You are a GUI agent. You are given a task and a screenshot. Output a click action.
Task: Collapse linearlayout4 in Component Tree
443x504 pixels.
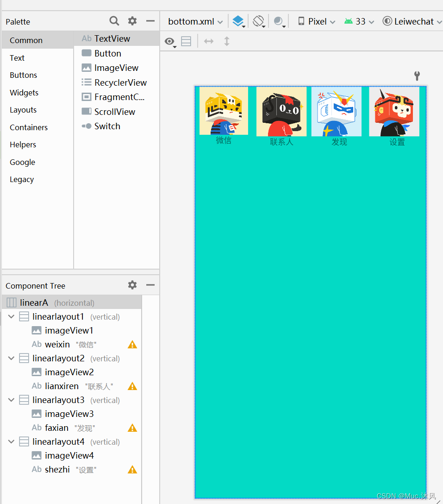click(x=11, y=441)
